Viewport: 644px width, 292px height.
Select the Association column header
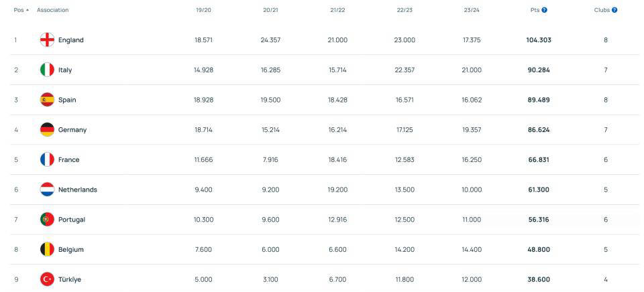tap(52, 10)
